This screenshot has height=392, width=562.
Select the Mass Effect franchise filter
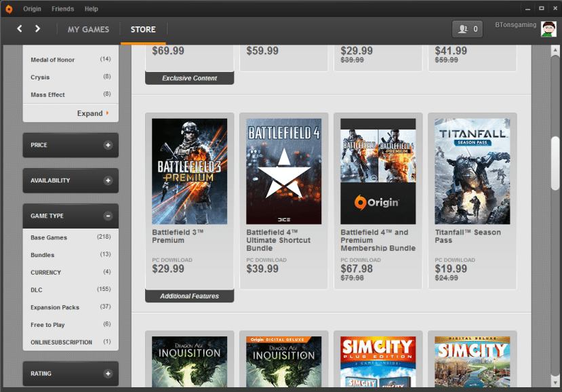click(x=47, y=94)
